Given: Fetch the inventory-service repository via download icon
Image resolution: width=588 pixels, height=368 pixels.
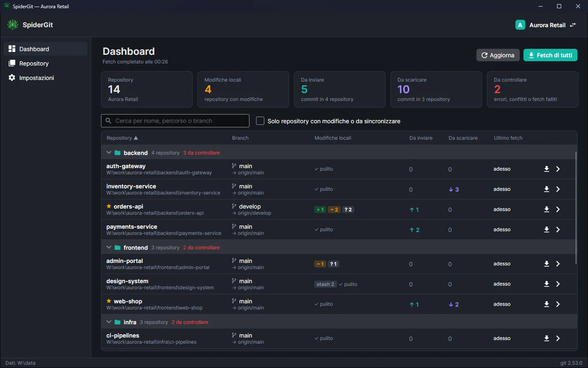Looking at the screenshot, I should pos(546,189).
